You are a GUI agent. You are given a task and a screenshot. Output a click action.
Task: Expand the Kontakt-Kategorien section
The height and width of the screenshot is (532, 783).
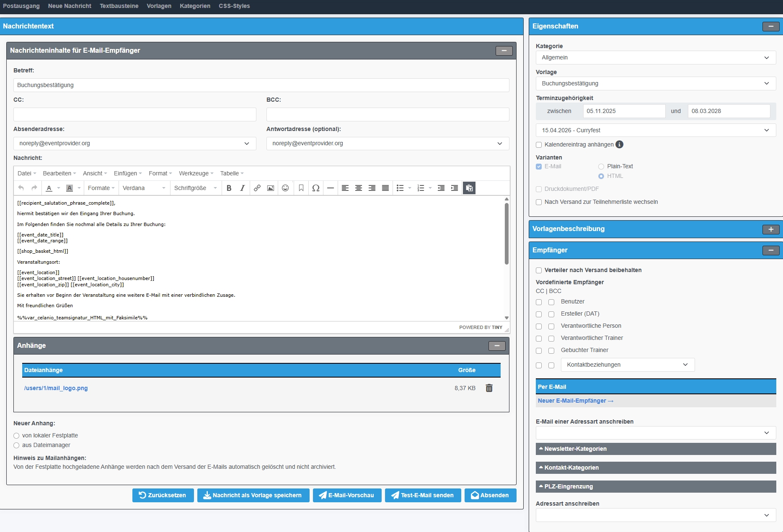tap(656, 468)
